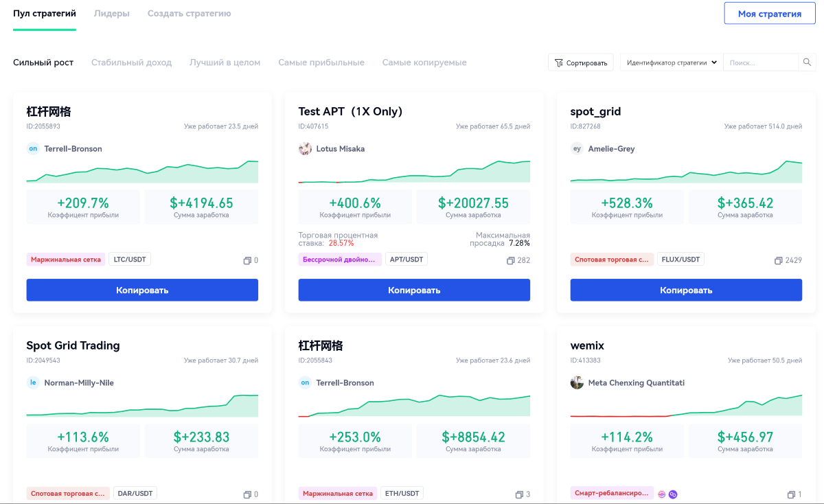The image size is (824, 504).
Task: Click the +113.6% profit ratio value
Action: pyautogui.click(x=83, y=437)
